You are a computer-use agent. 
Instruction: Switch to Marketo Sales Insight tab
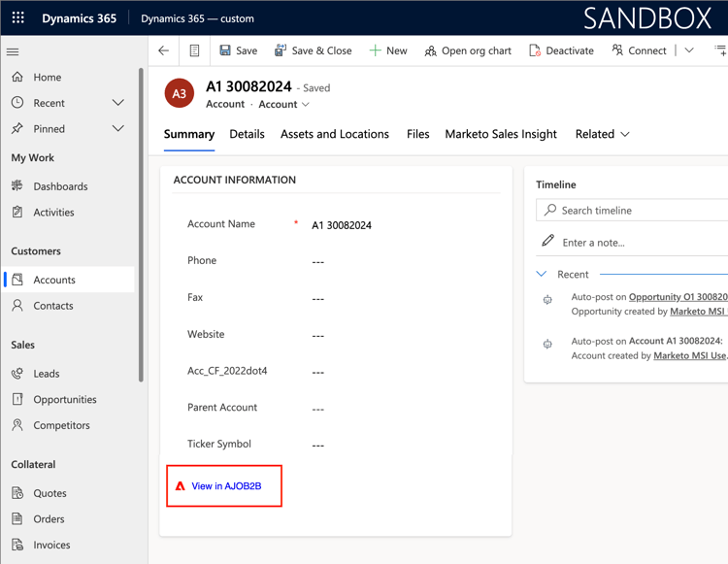click(x=501, y=134)
